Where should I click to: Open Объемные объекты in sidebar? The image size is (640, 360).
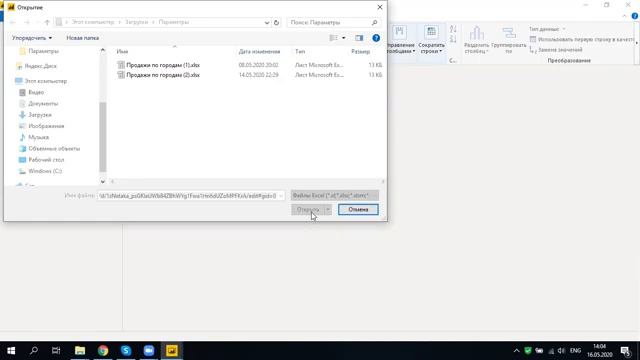54,149
